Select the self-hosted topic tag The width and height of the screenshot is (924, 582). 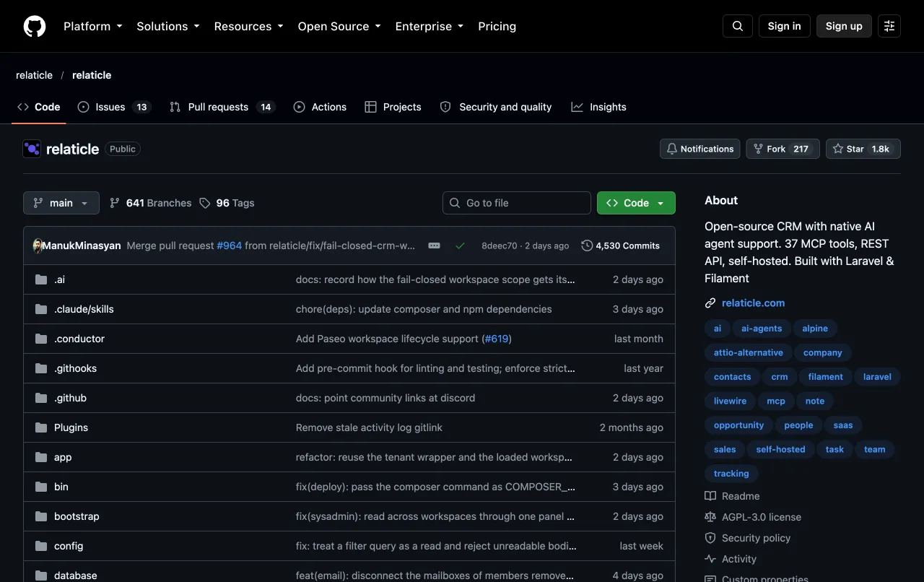(780, 449)
